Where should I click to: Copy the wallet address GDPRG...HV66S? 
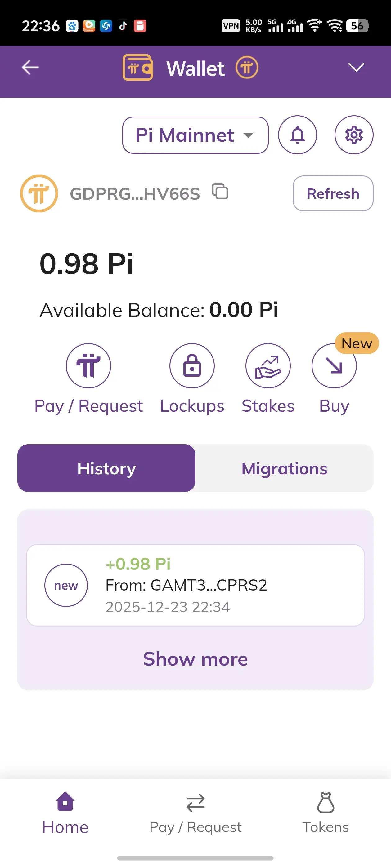(220, 192)
